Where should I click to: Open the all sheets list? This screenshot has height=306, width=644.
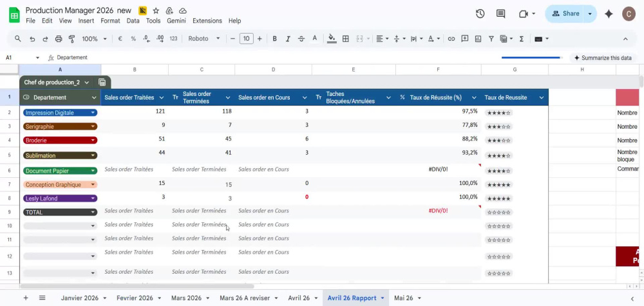(x=43, y=298)
